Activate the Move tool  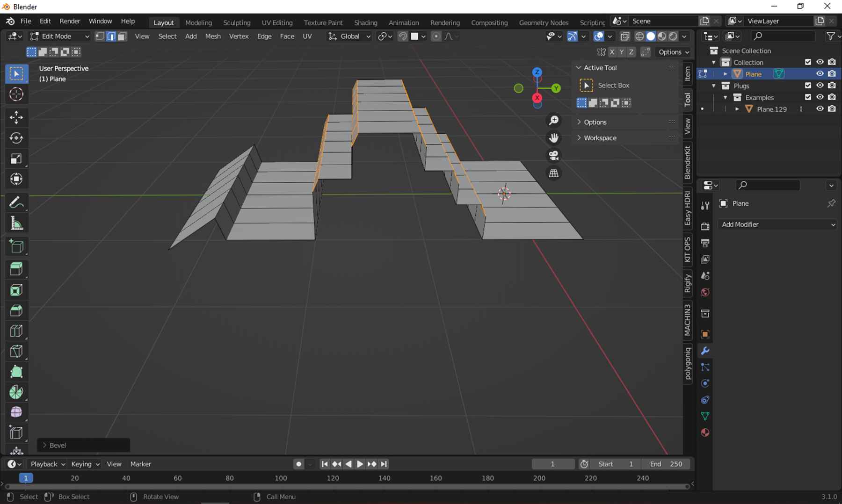pos(16,117)
